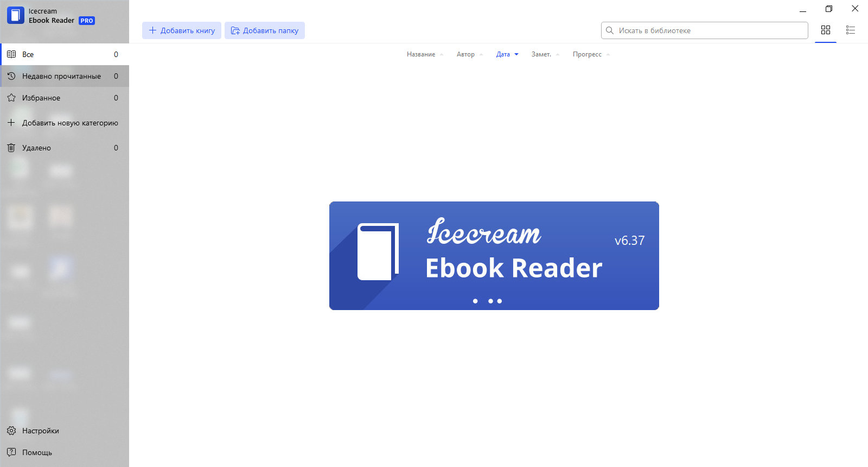Click the plus icon for adding new category
This screenshot has height=467, width=868.
click(11, 123)
